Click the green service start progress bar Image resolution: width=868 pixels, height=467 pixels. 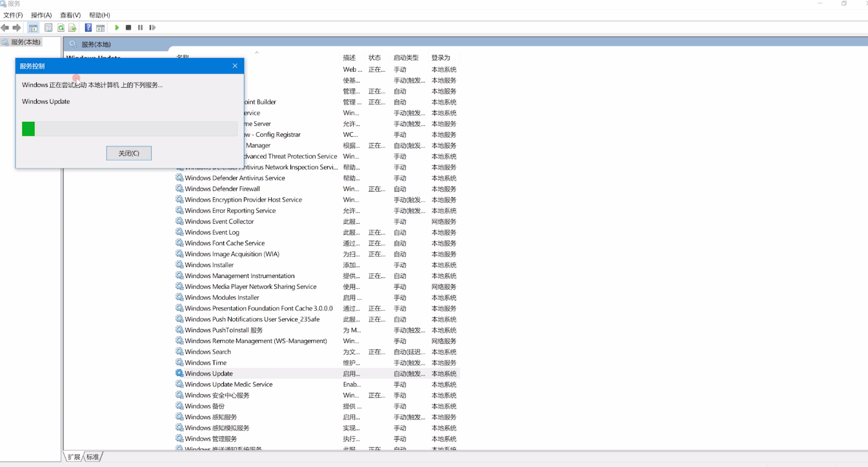[x=130, y=129]
